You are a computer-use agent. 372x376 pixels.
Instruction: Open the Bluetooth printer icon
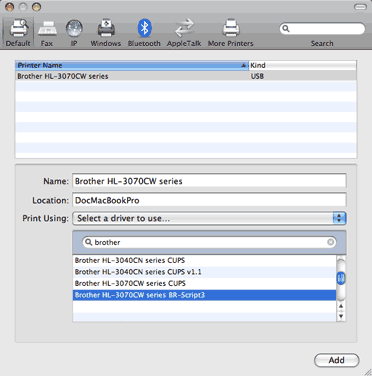click(144, 28)
